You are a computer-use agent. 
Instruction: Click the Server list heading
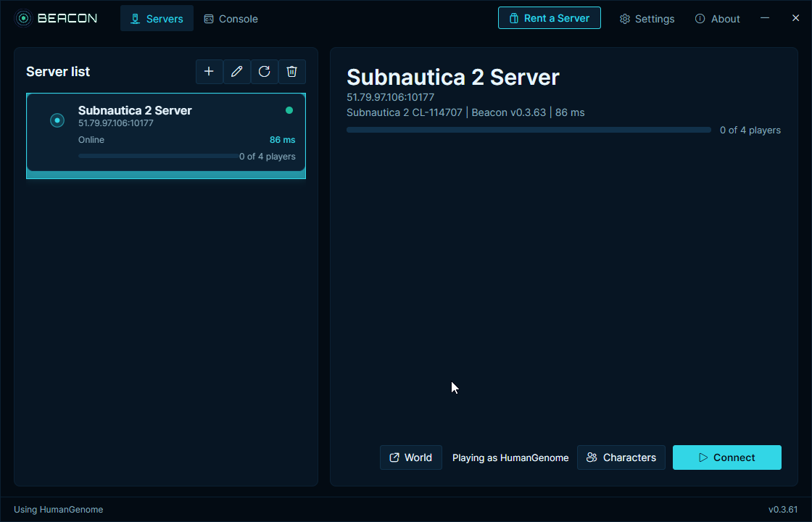pyautogui.click(x=58, y=72)
